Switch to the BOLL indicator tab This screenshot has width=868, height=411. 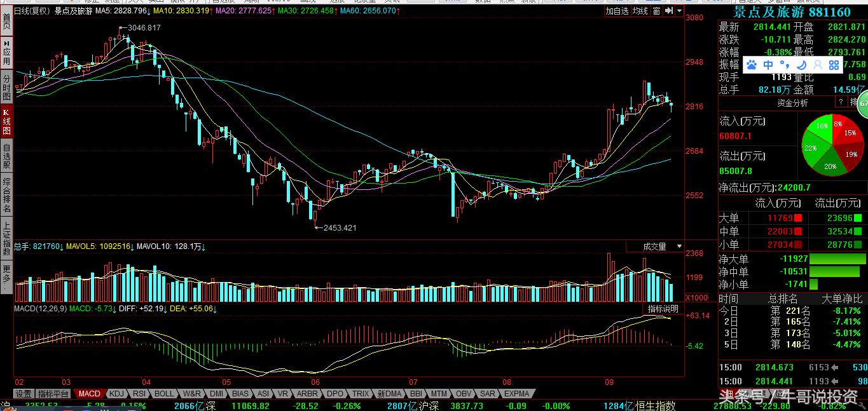pos(164,394)
